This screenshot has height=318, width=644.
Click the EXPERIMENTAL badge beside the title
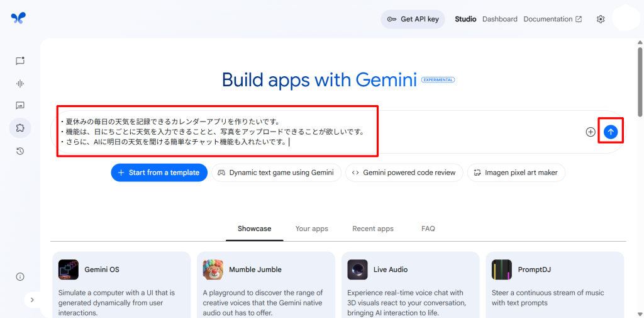click(438, 80)
